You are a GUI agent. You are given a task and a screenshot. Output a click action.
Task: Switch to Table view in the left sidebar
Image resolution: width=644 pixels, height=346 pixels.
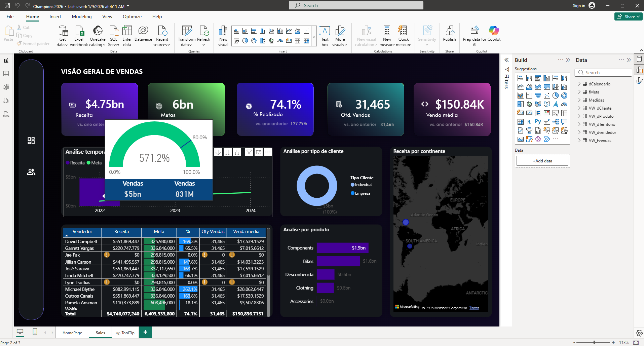click(x=6, y=73)
